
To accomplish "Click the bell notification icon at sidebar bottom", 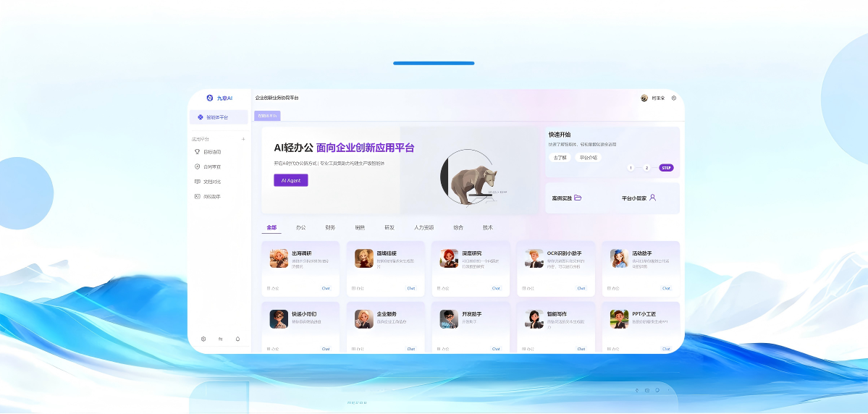I will (x=237, y=339).
